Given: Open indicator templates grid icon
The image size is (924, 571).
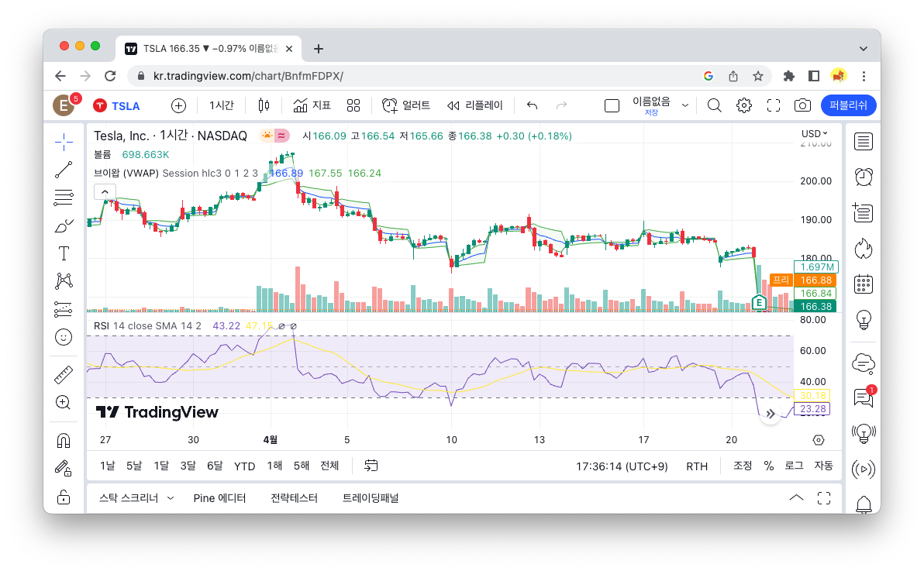Looking at the screenshot, I should click(353, 105).
